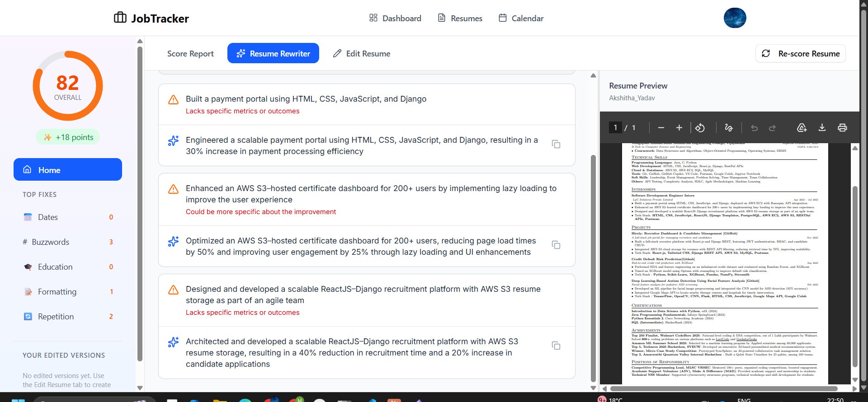Click the Home sidebar button
This screenshot has height=402, width=868.
coord(68,169)
